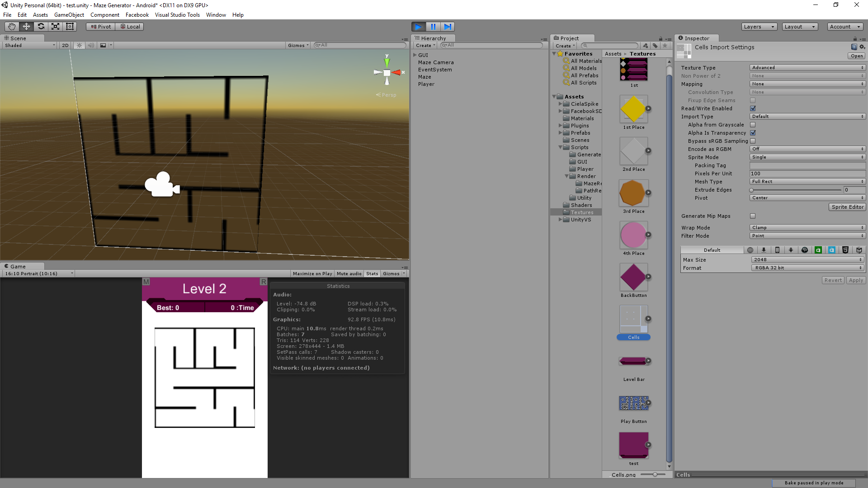
Task: Click the Revert button
Action: [833, 280]
